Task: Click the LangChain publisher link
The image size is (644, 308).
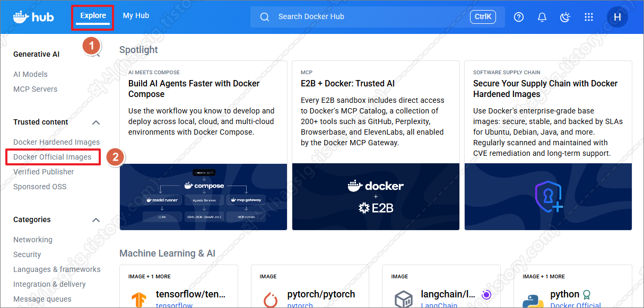Action: pyautogui.click(x=438, y=306)
